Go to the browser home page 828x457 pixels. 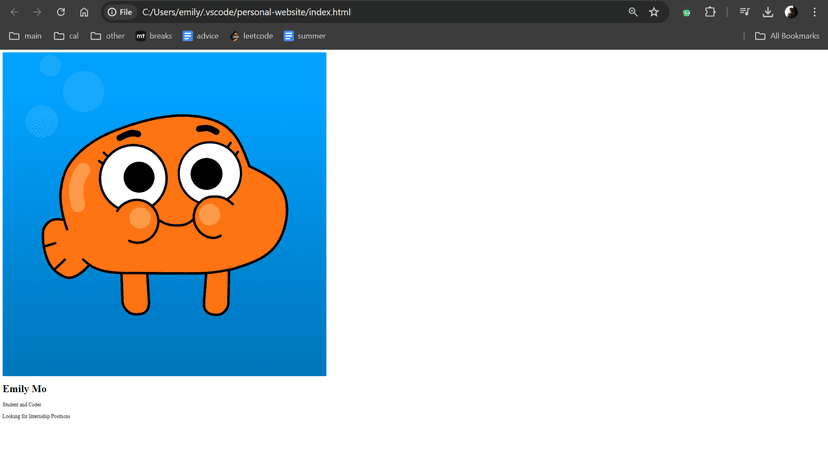[84, 12]
